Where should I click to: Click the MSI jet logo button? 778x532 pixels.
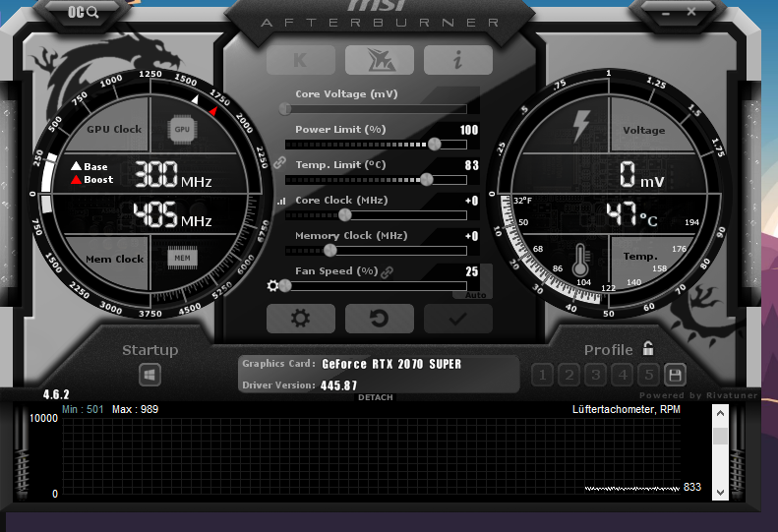380,60
